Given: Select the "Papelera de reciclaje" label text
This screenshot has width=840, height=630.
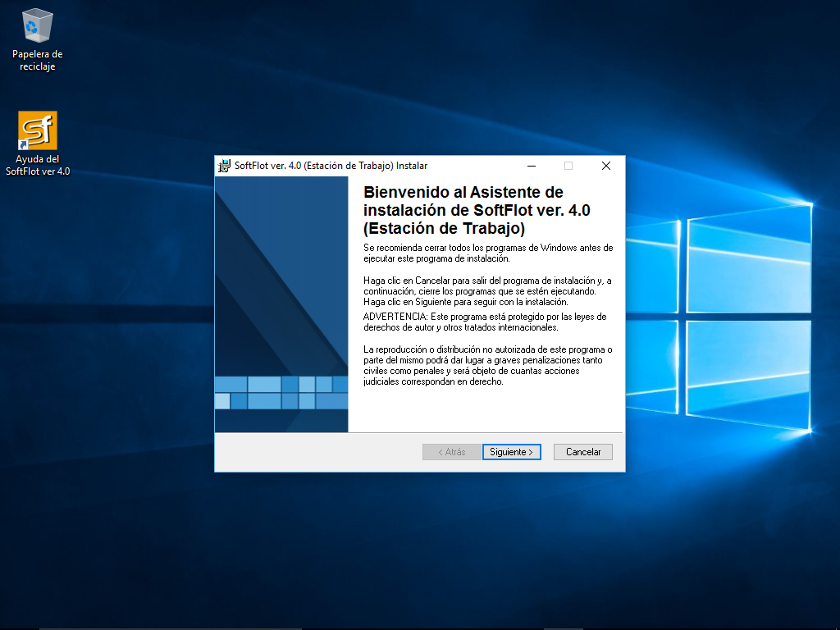Looking at the screenshot, I should click(37, 60).
